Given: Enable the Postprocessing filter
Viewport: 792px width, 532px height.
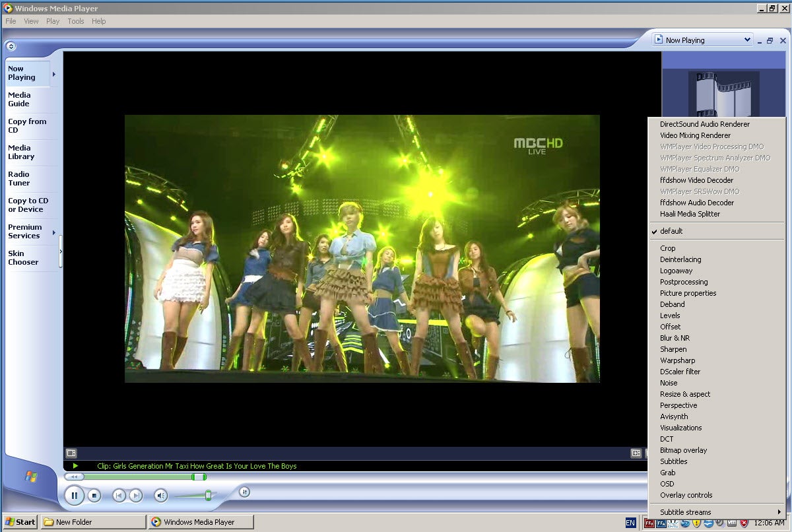Looking at the screenshot, I should [717, 282].
